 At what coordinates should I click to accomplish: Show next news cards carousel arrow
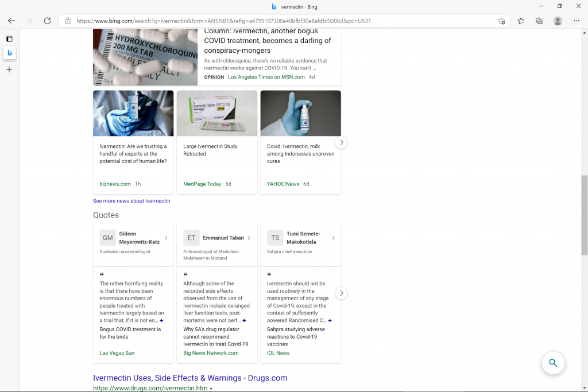341,142
